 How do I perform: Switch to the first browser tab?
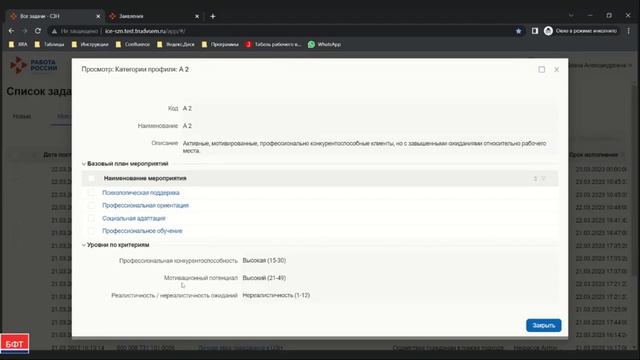point(55,16)
